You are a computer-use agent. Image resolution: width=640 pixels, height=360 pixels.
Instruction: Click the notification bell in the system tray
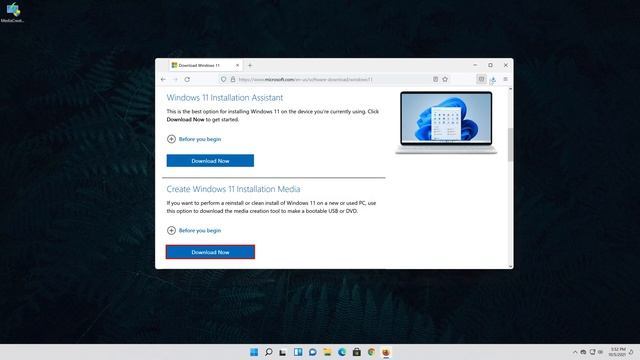(632, 352)
